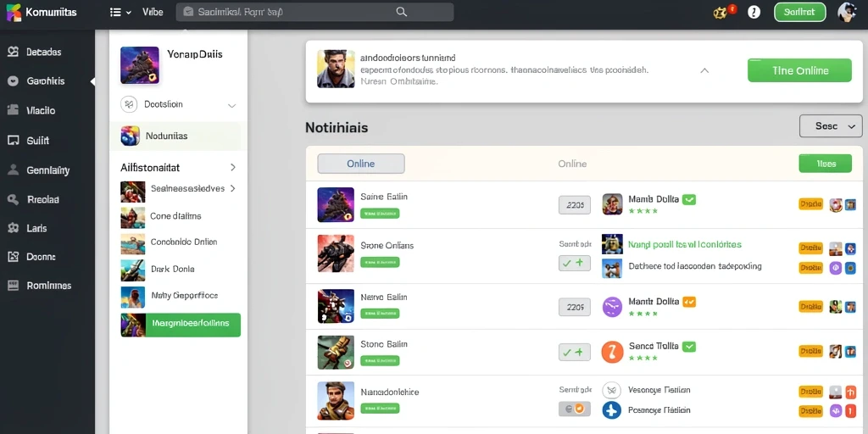The image size is (868, 434).
Task: Open the orange circle Senca Tiolita icon
Action: (612, 352)
